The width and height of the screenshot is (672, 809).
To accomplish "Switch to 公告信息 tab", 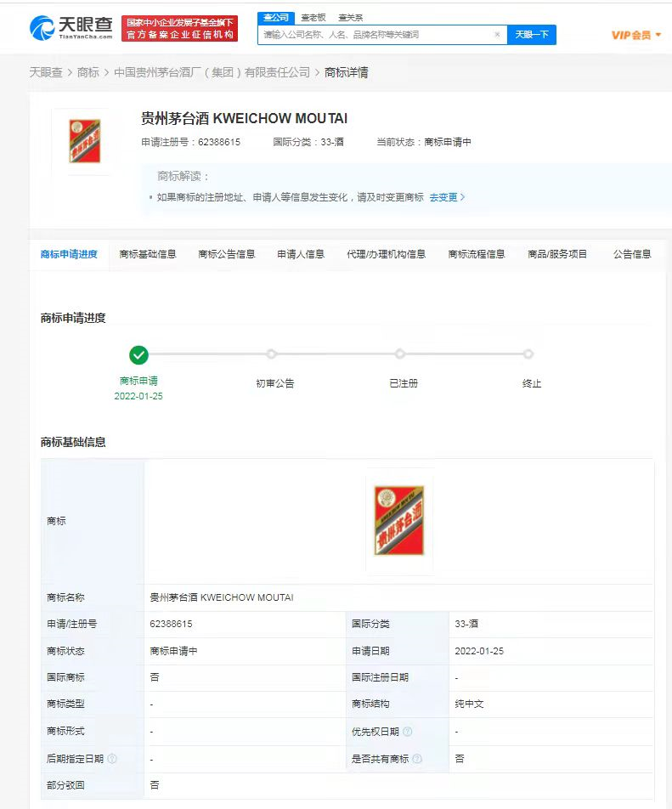I will click(632, 254).
